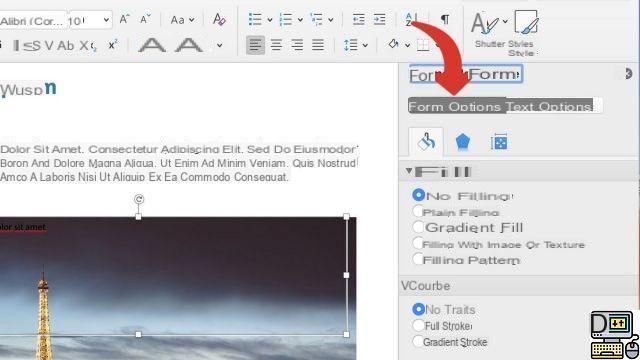Open the line spacing options
Image resolution: width=640 pixels, height=360 pixels.
click(351, 44)
